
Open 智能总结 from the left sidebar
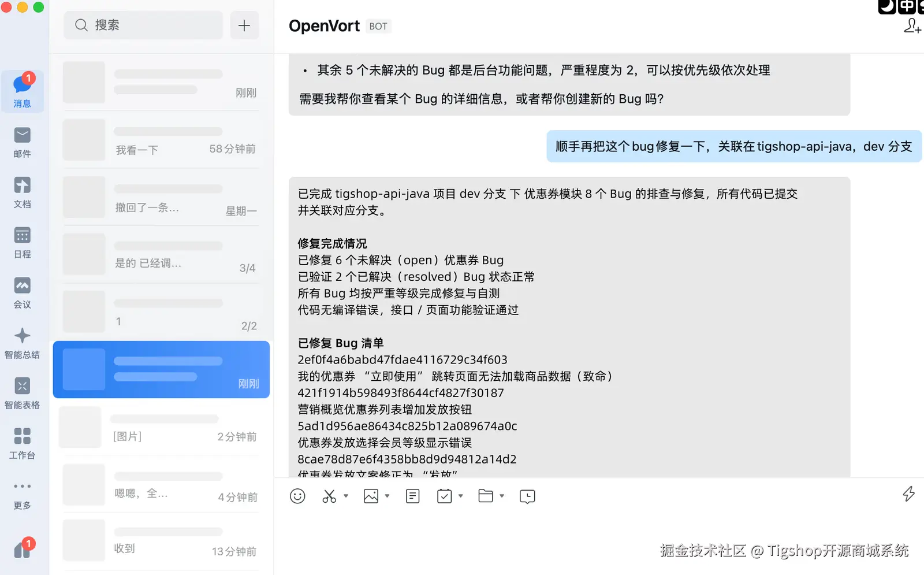(22, 343)
